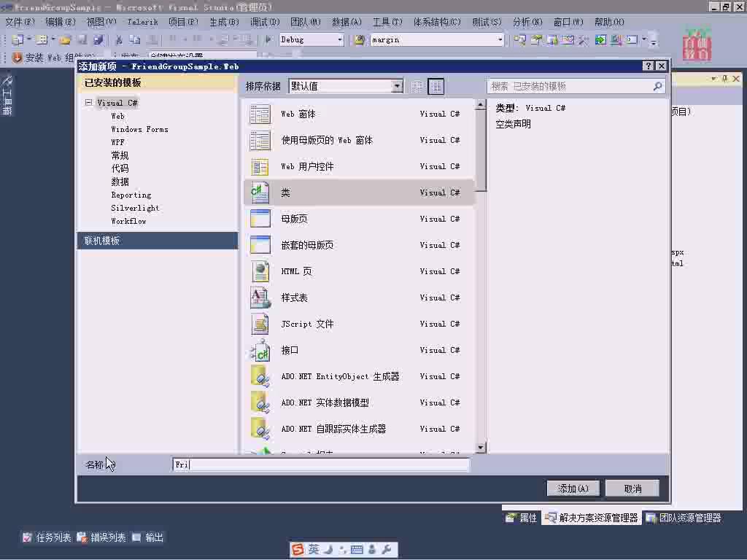The image size is (747, 560).
Task: Select ADO.NET 自跟踪实体生成器 template icon
Action: click(x=260, y=429)
